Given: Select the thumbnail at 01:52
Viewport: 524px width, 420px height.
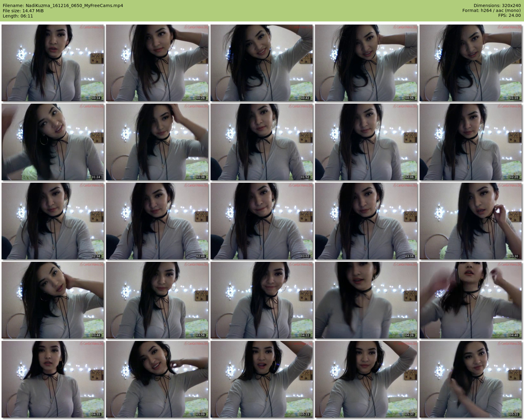Looking at the screenshot, I should (261, 142).
